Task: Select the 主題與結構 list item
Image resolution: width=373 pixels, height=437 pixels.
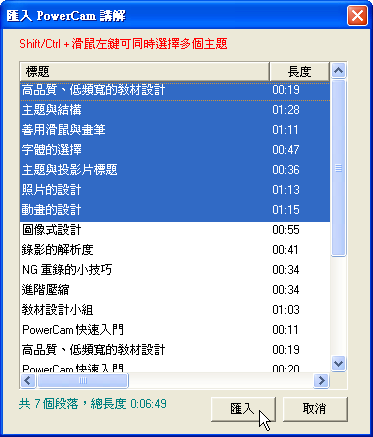Action: 175,110
